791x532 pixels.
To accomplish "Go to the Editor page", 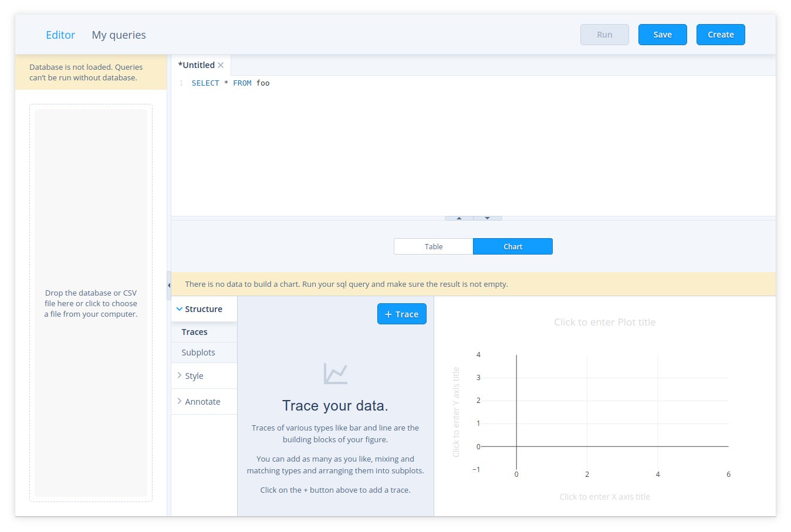I will click(x=60, y=35).
